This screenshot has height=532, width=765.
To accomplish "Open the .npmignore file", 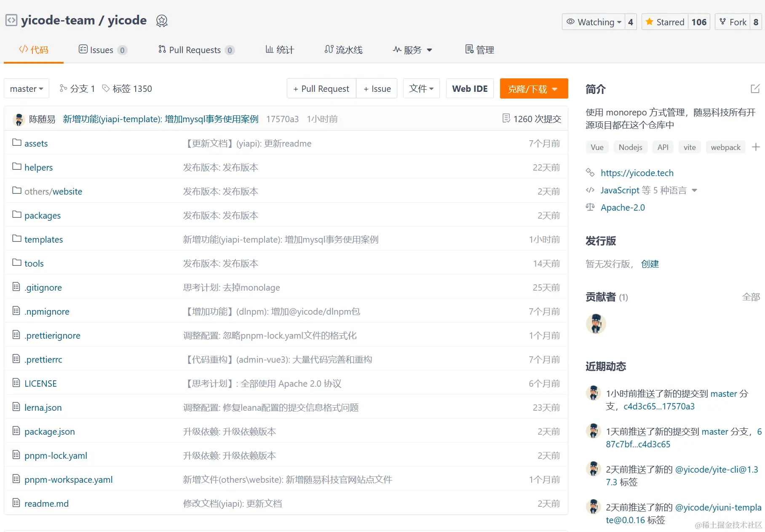I will tap(47, 311).
